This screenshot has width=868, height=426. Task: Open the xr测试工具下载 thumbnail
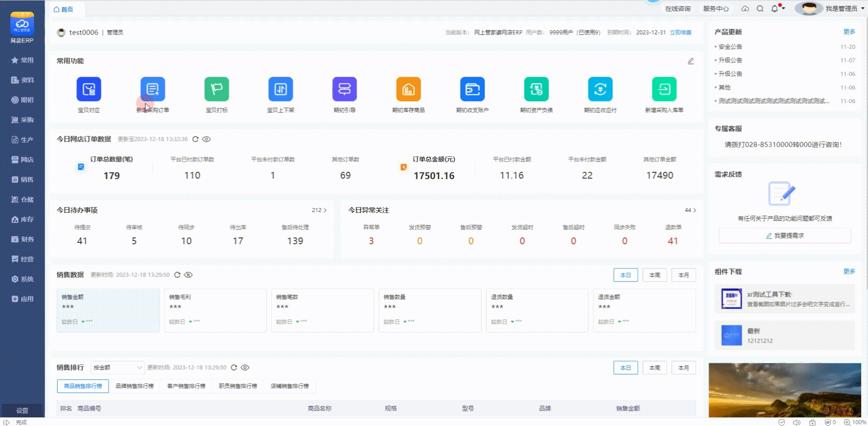(x=731, y=299)
